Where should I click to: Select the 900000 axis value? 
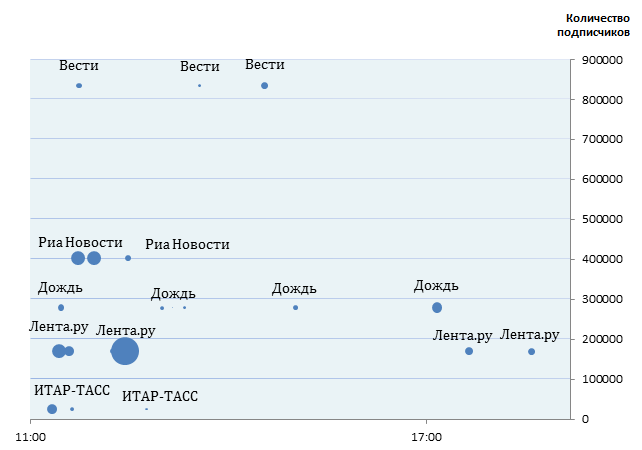[603, 60]
